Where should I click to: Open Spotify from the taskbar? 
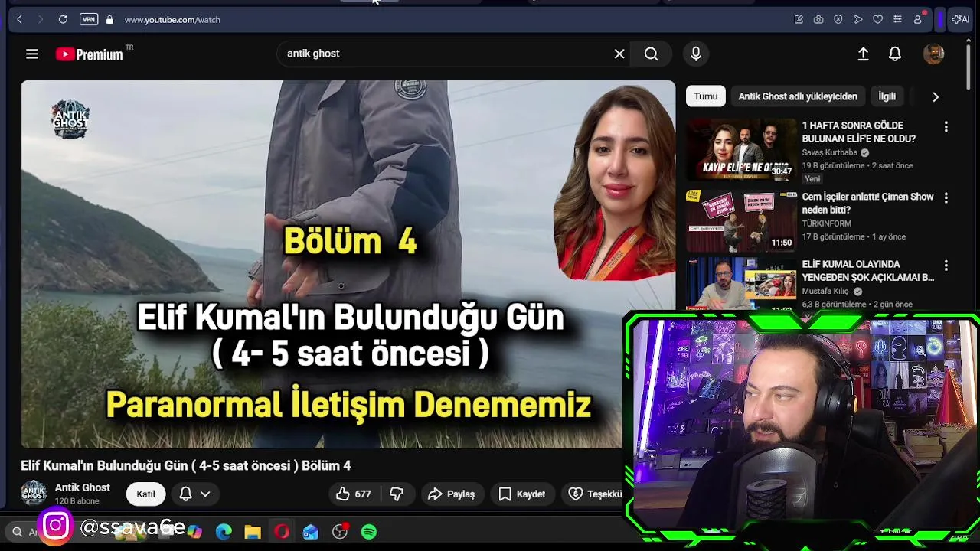point(369,532)
